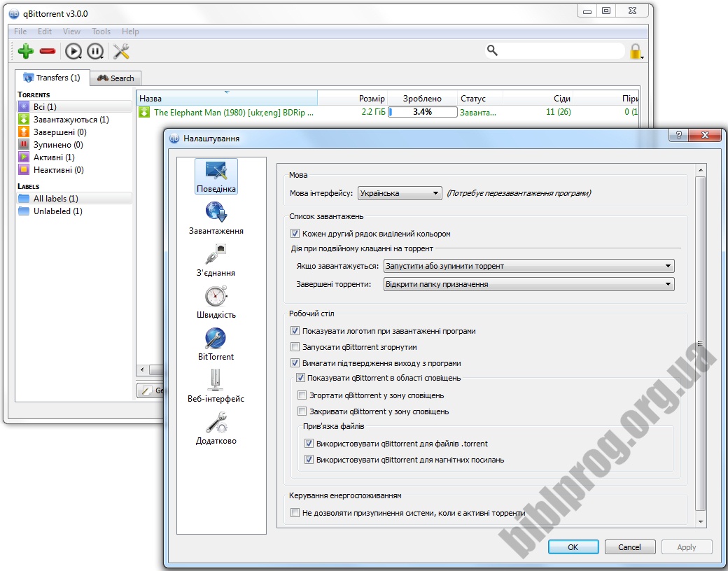Sort by the Сіди column header
728x571 pixels.
click(538, 99)
